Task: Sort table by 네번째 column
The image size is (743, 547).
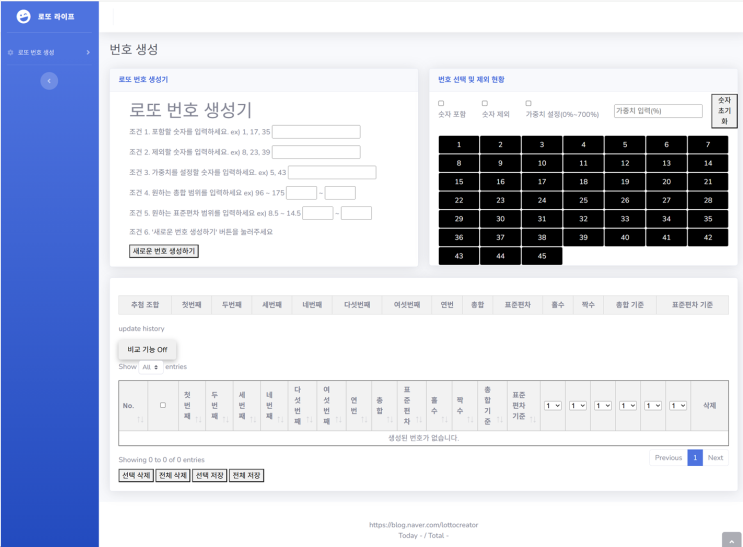Action: 274,406
